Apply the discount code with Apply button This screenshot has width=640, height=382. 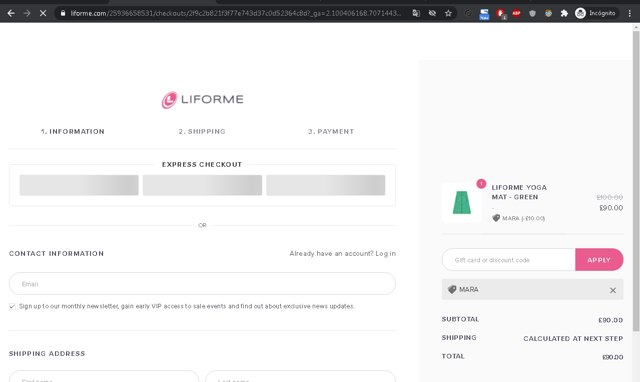(599, 260)
